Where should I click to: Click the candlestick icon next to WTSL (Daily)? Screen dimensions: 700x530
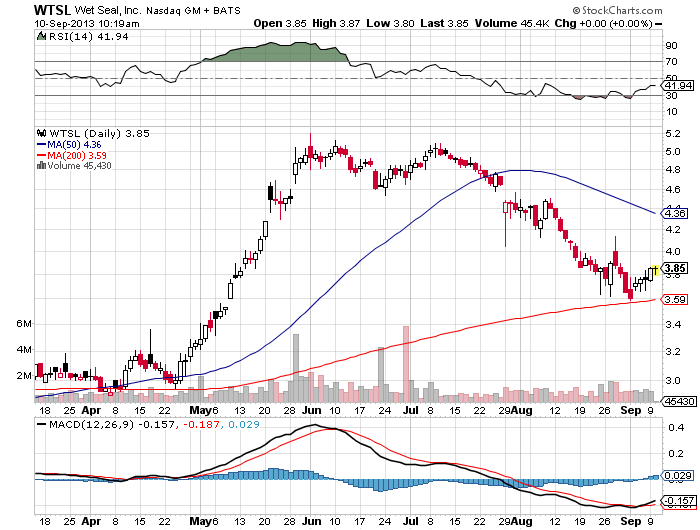pyautogui.click(x=42, y=133)
